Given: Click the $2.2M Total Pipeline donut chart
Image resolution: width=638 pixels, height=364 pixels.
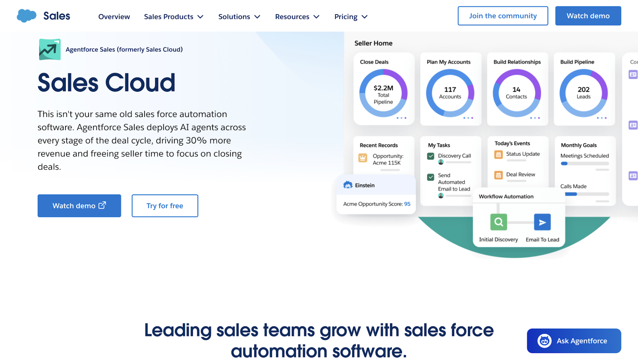Looking at the screenshot, I should pyautogui.click(x=383, y=93).
